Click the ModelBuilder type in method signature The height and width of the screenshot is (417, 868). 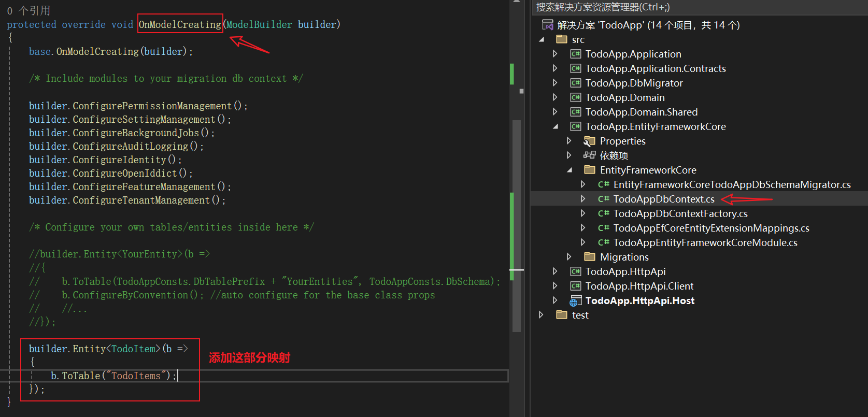[259, 24]
